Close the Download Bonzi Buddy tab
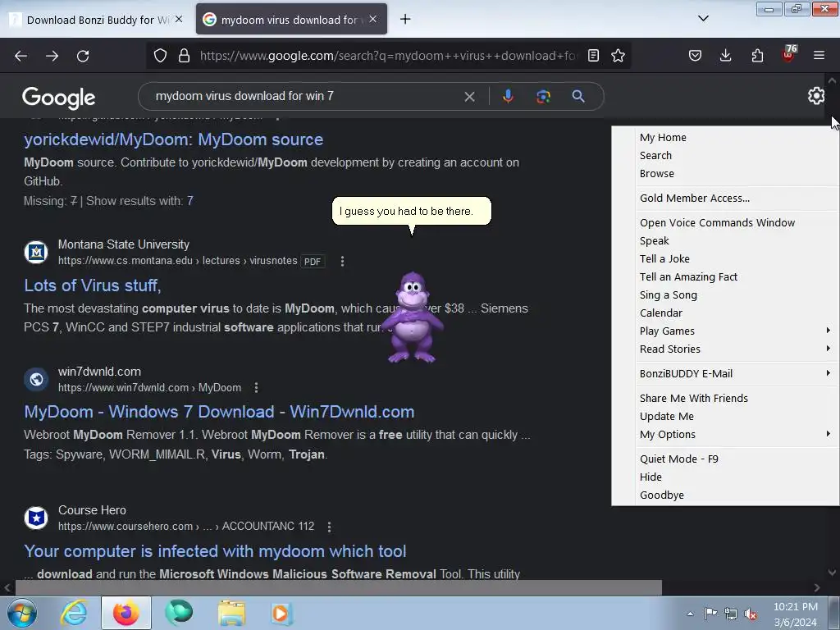The height and width of the screenshot is (630, 840). 179,20
